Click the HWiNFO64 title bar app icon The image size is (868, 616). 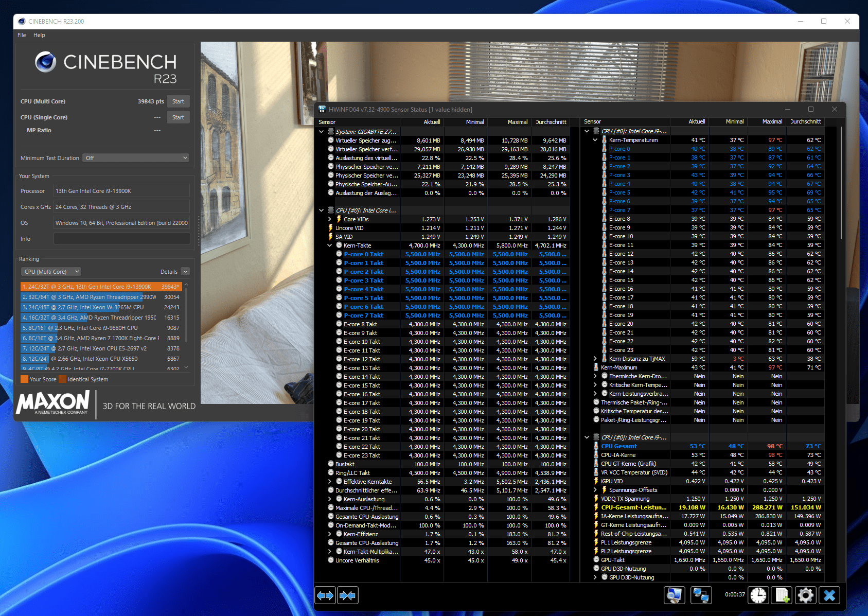coord(322,109)
